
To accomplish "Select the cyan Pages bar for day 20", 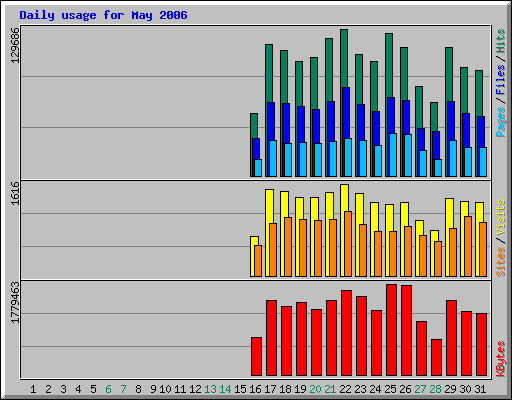I will pyautogui.click(x=318, y=160).
